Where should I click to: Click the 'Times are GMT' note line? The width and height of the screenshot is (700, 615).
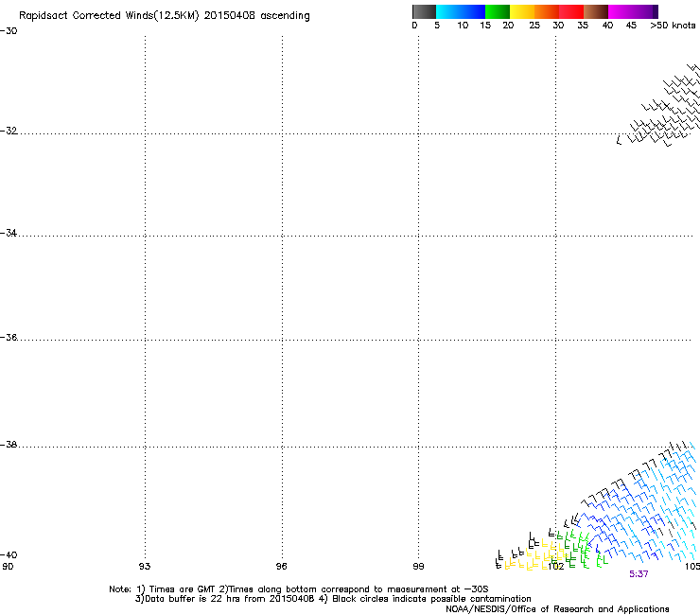[x=299, y=589]
